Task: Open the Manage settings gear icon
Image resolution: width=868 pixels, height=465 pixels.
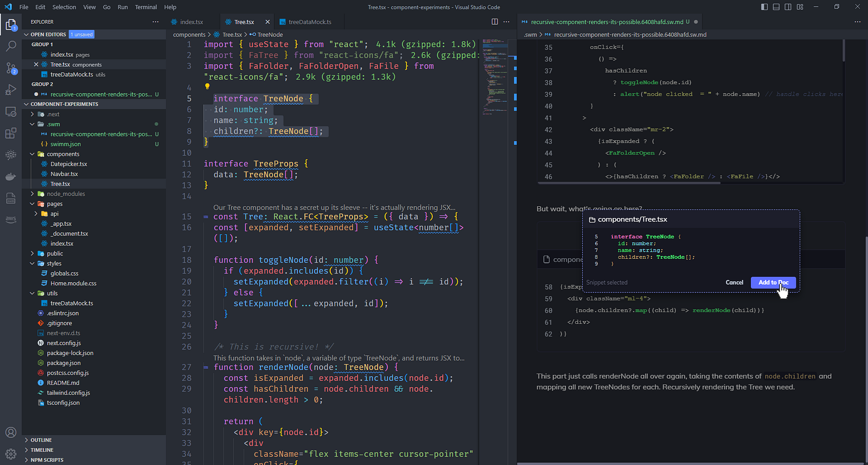Action: (x=11, y=454)
